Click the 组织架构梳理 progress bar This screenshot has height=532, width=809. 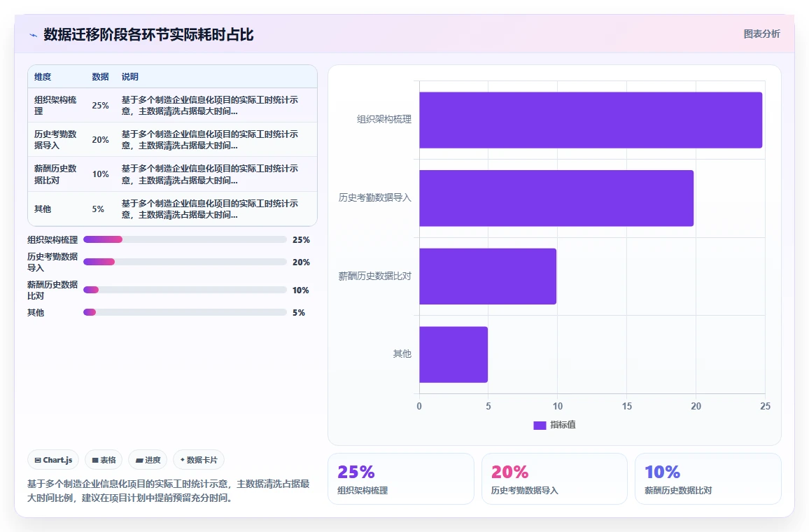(185, 239)
